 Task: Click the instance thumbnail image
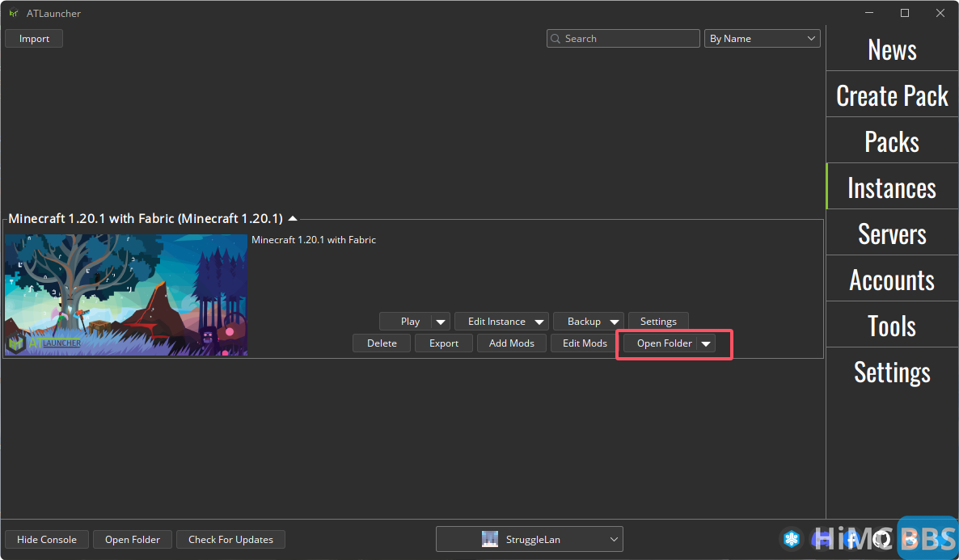click(126, 295)
